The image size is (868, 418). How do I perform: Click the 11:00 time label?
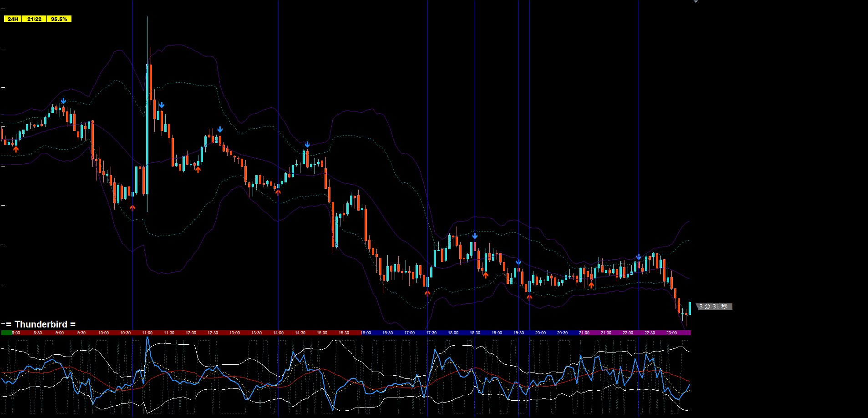(x=147, y=333)
